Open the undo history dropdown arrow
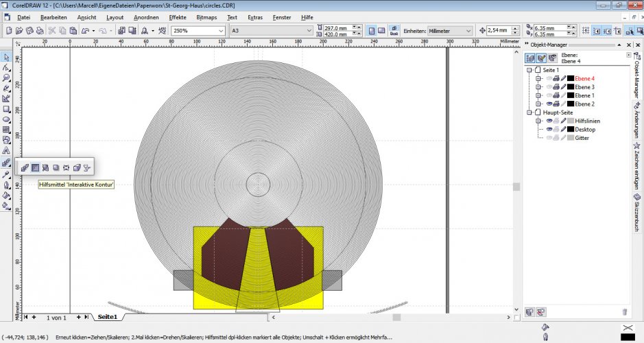The width and height of the screenshot is (644, 343). click(94, 31)
